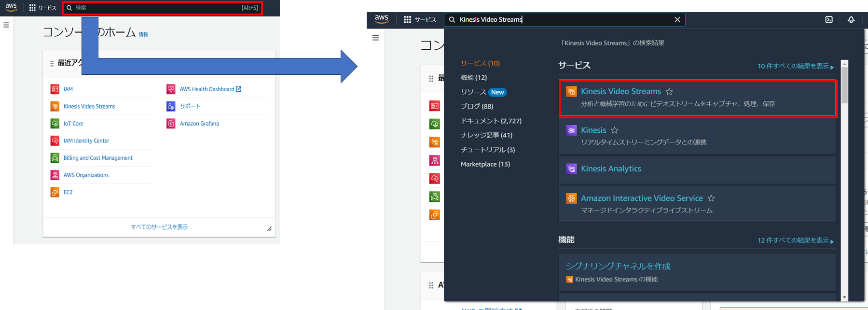Select the サービス (10) category filter
The width and height of the screenshot is (868, 310).
point(480,63)
